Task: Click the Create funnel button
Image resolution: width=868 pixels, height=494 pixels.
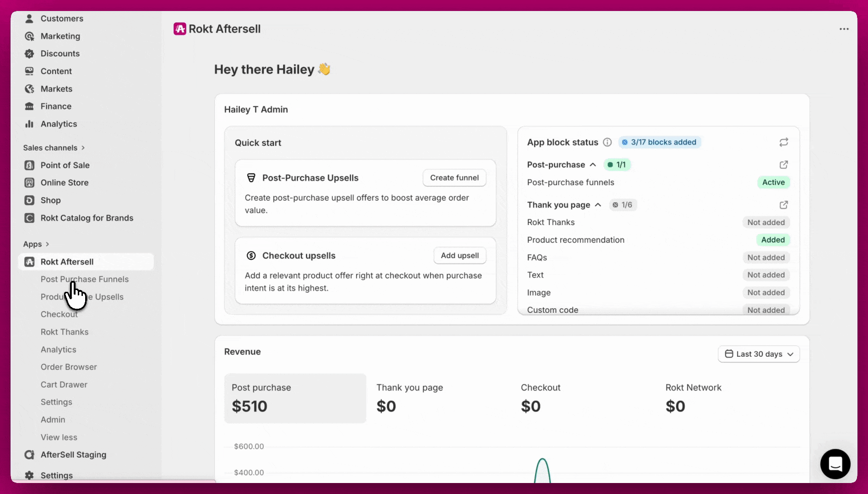Action: pos(454,177)
